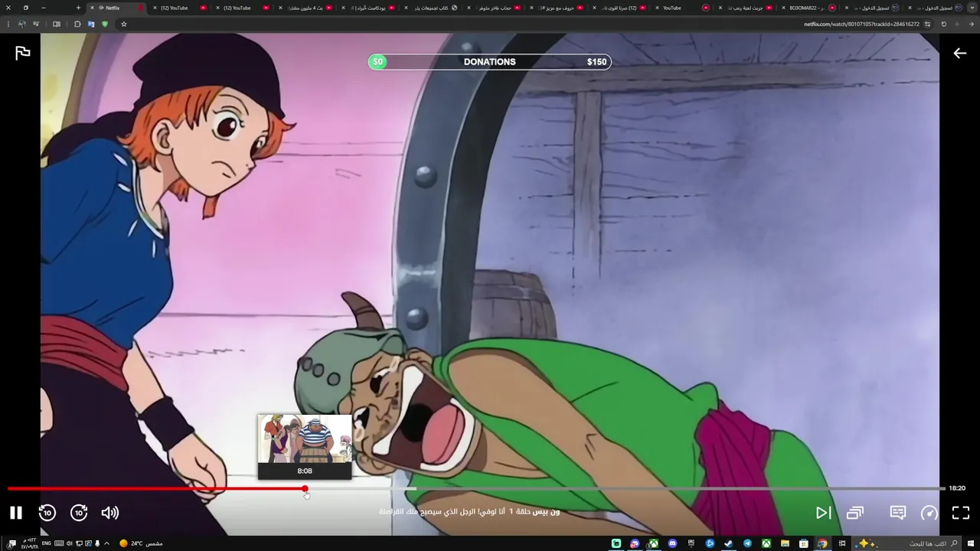Open Steam from the taskbar
980x551 pixels.
pos(729,543)
